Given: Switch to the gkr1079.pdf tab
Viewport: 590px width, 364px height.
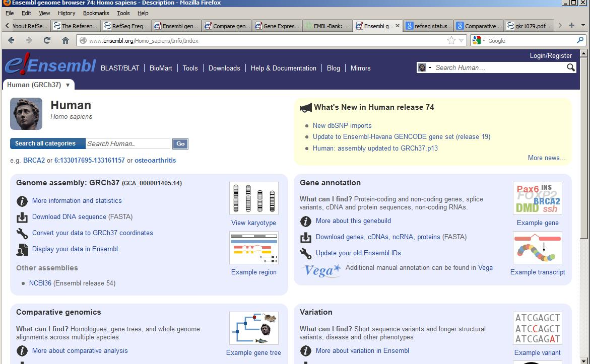Looking at the screenshot, I should (x=529, y=26).
